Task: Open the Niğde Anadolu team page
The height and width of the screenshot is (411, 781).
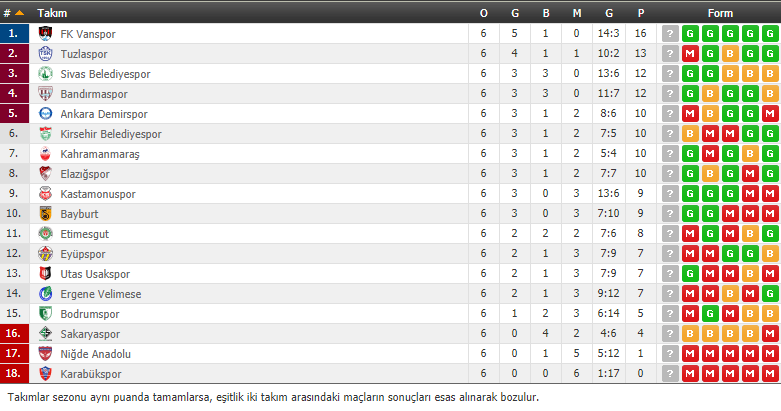Action: coord(96,354)
